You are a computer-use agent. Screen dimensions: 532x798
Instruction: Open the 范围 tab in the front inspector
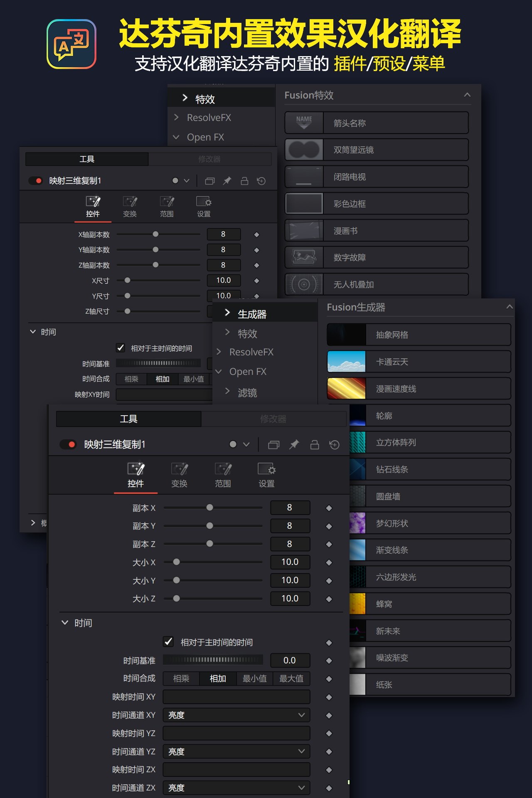pyautogui.click(x=223, y=475)
